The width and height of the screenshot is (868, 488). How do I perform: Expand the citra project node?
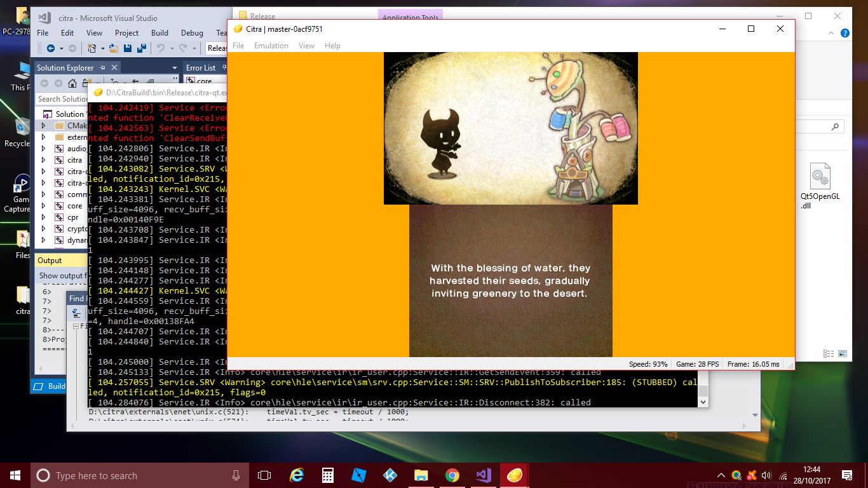pyautogui.click(x=43, y=160)
